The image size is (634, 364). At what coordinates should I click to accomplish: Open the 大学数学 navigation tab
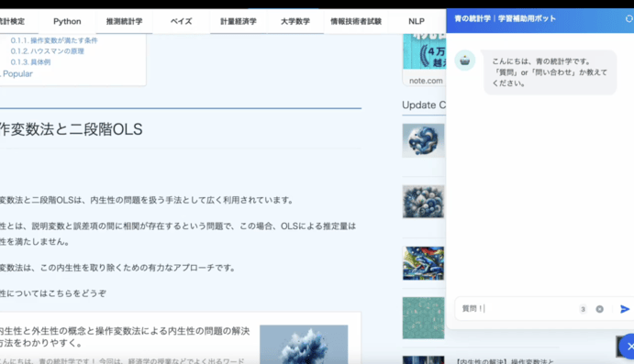pyautogui.click(x=295, y=21)
